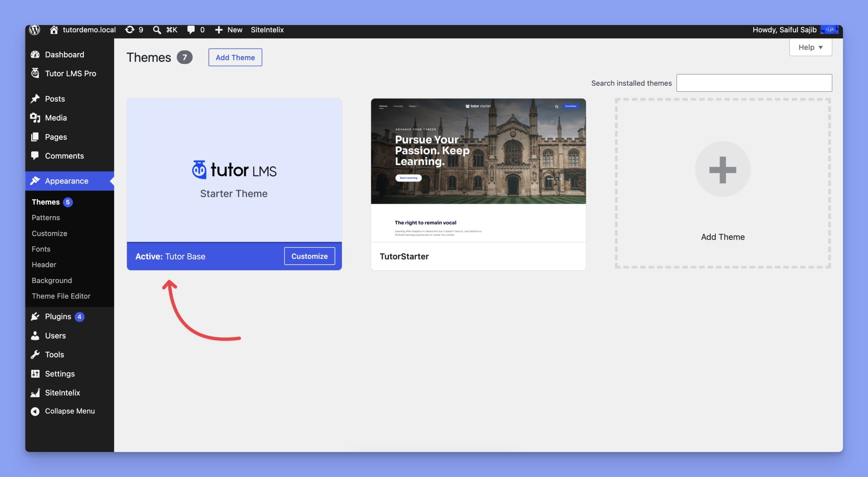Open the Header submenu item
The height and width of the screenshot is (477, 868).
point(44,264)
